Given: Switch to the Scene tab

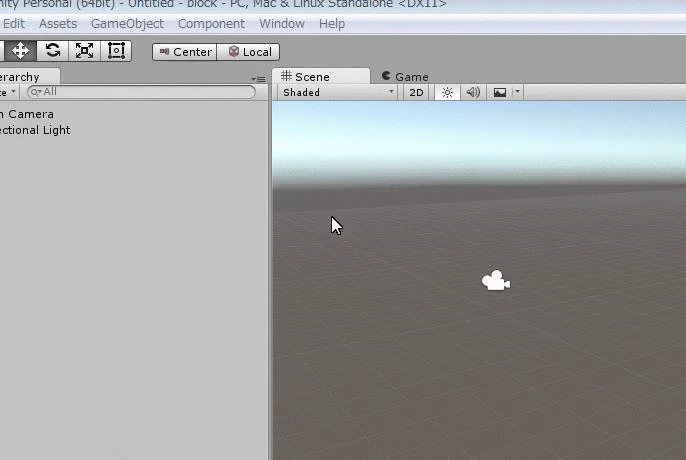Looking at the screenshot, I should coord(321,77).
